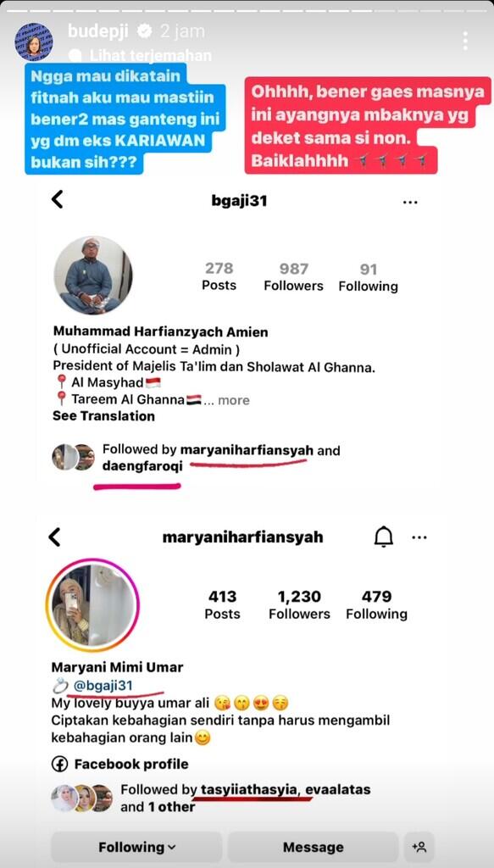494x868 pixels.
Task: Open the story options three-dot menu
Action: (x=465, y=41)
